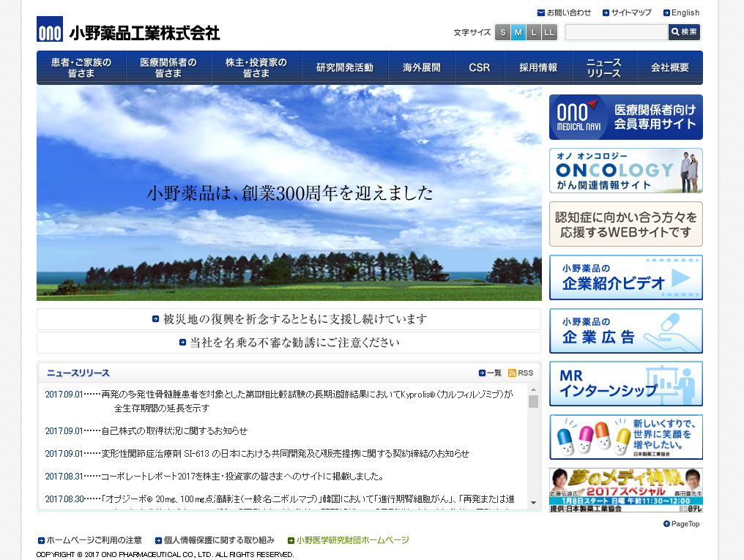
Task: Open 会社概要 menu item
Action: coord(669,68)
